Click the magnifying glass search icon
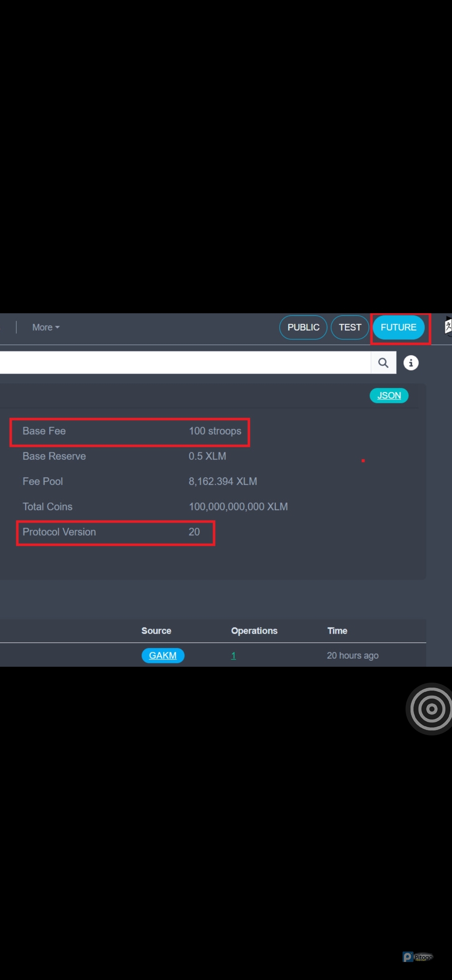The image size is (452, 980). (x=383, y=363)
